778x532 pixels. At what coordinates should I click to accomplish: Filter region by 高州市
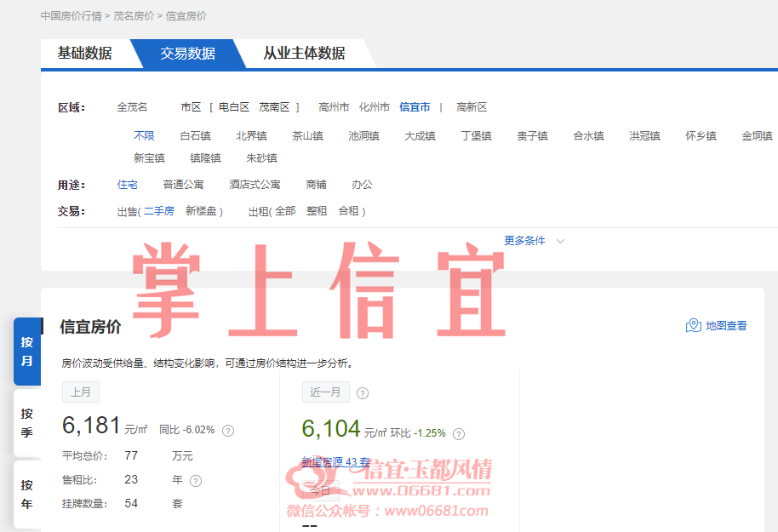[x=334, y=107]
